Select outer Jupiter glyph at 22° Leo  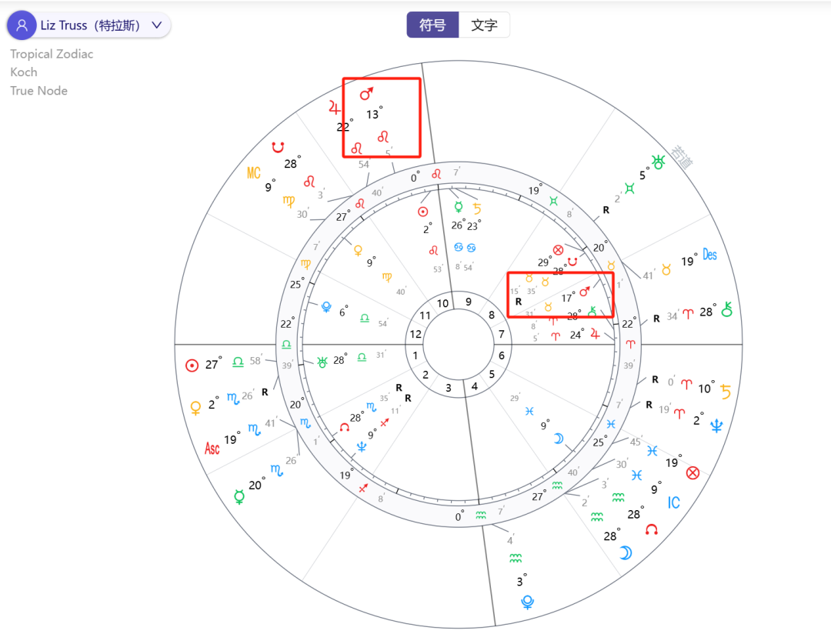point(334,108)
